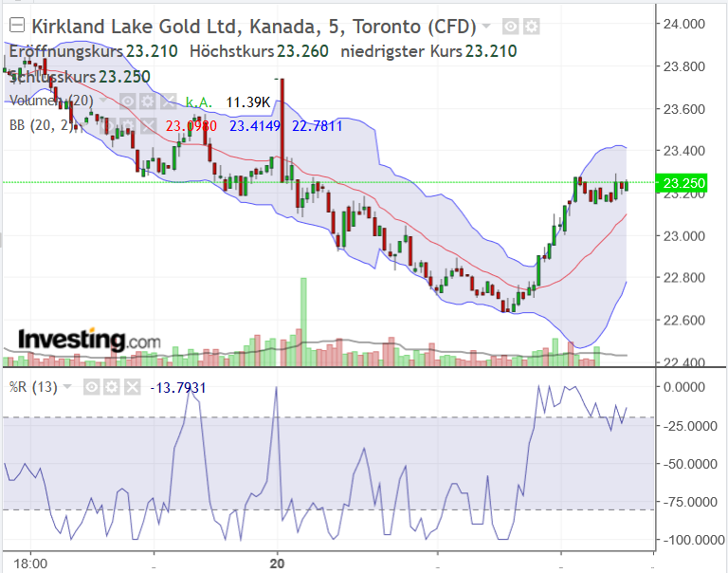728x573 pixels.
Task: Toggle Volumen (20) indicator visibility eye
Action: click(128, 101)
